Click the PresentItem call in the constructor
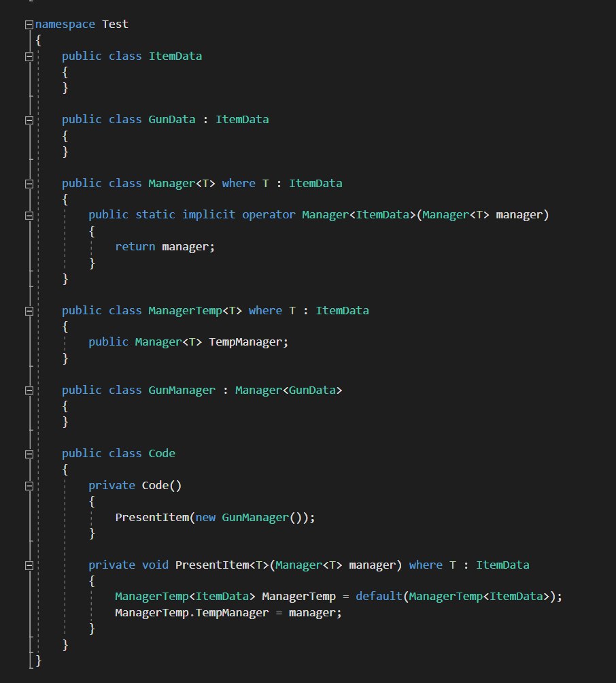 coord(152,518)
